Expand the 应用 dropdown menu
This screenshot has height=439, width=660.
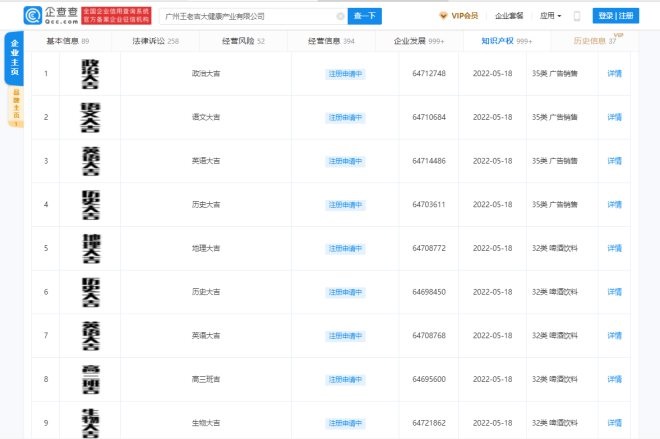(x=550, y=16)
